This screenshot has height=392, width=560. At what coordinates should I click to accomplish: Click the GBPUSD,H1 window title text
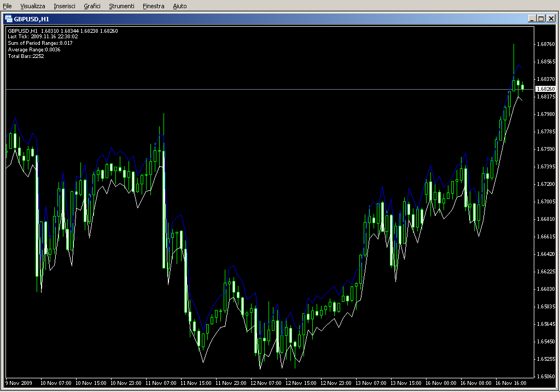click(31, 19)
